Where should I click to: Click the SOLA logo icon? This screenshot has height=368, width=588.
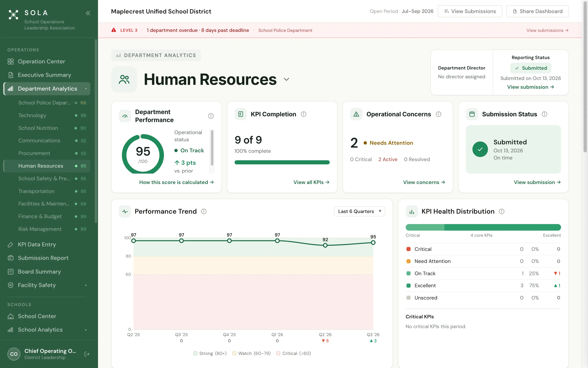tap(13, 15)
